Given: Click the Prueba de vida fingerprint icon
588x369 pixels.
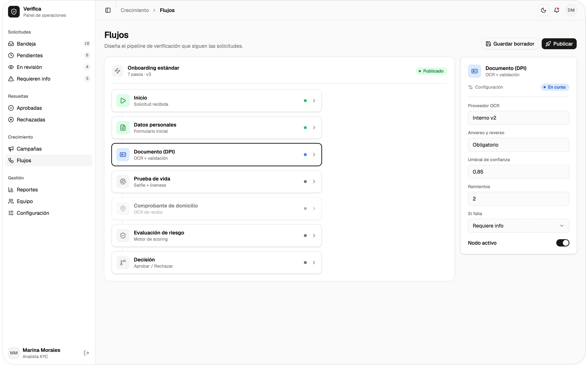Looking at the screenshot, I should pyautogui.click(x=123, y=182).
